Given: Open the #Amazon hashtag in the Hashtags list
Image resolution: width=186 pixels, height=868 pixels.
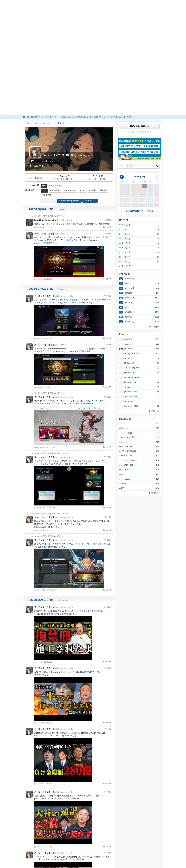Looking at the screenshot, I should click(124, 428).
